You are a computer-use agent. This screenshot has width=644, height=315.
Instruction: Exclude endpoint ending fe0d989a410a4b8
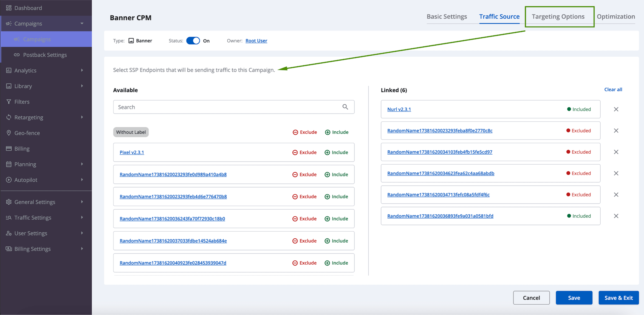[x=304, y=175]
